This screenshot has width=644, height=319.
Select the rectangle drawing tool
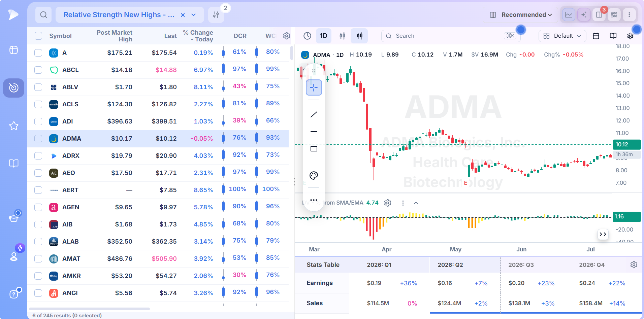314,149
